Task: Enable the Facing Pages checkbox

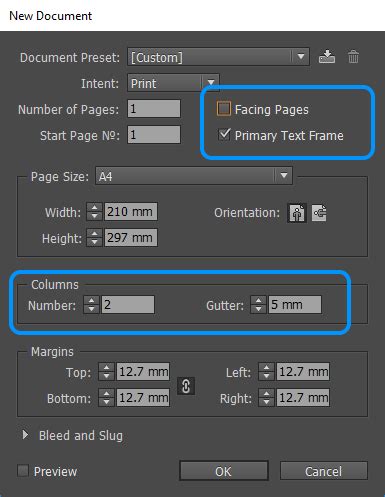Action: pyautogui.click(x=223, y=109)
